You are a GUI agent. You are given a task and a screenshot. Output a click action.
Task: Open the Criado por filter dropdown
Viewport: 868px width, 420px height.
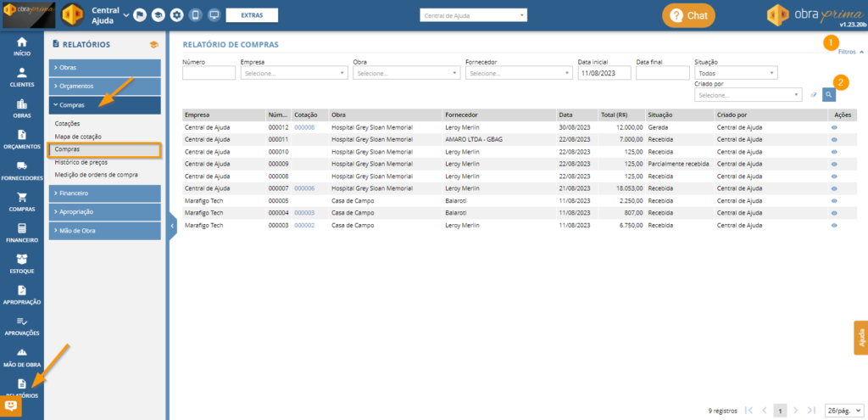coord(748,95)
